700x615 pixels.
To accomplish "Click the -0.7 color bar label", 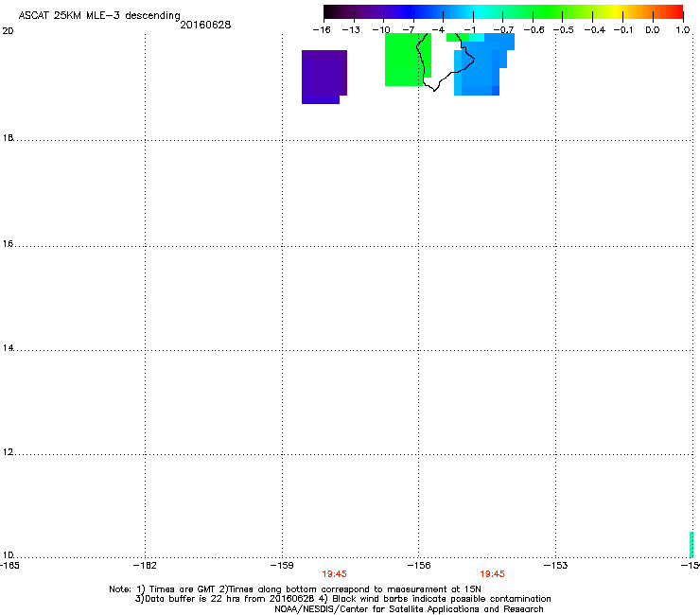I will click(x=503, y=30).
